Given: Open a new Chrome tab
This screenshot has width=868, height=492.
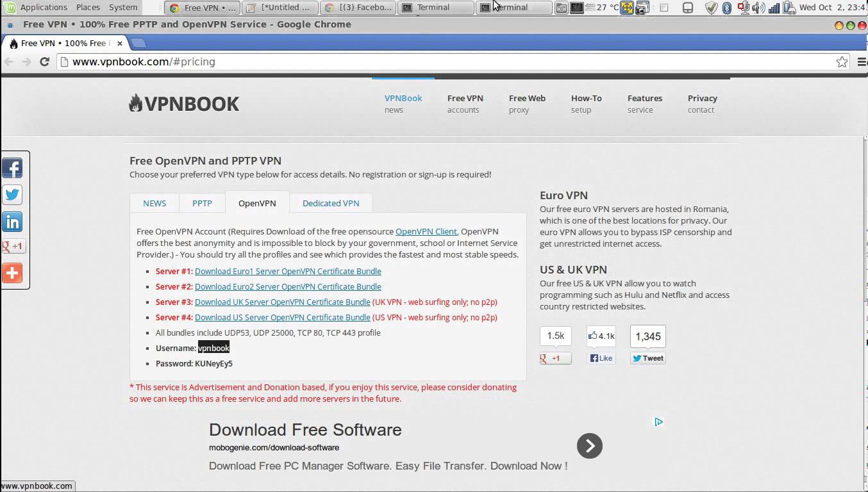Looking at the screenshot, I should pyautogui.click(x=138, y=44).
